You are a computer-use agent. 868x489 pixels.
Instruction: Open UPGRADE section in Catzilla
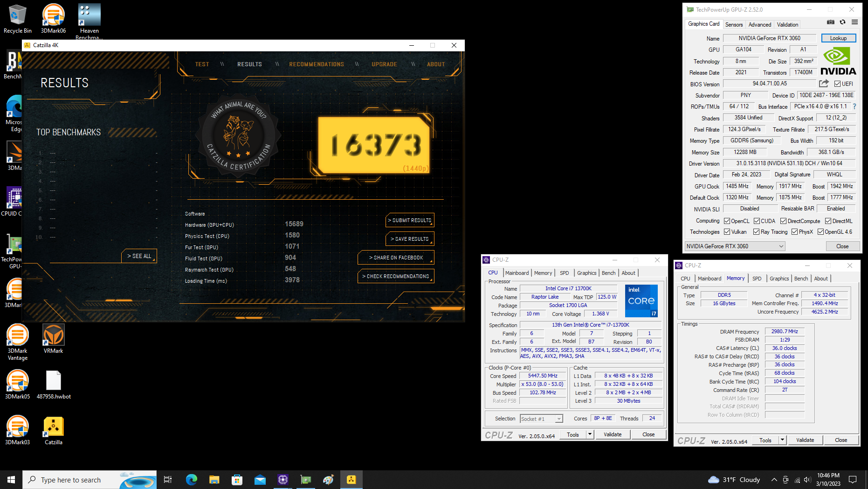point(384,64)
